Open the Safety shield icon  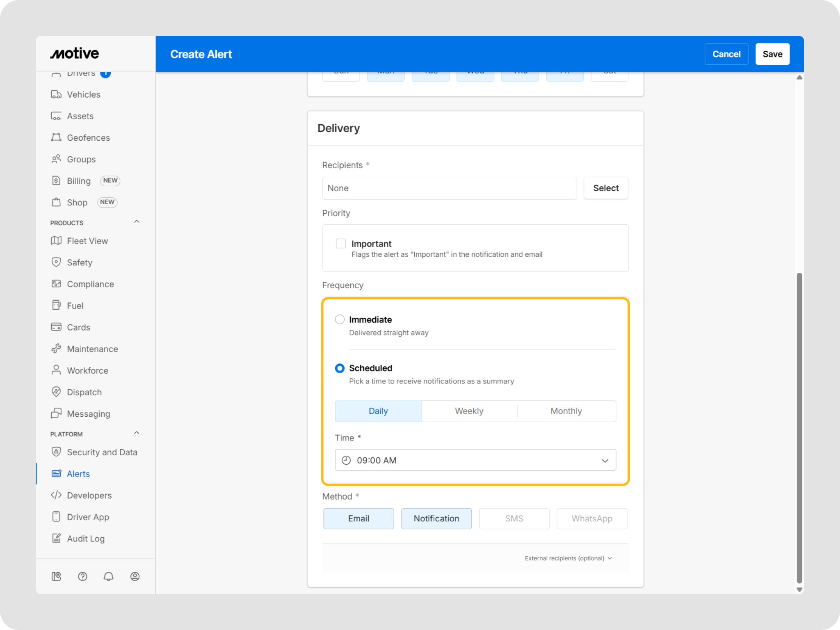[56, 262]
